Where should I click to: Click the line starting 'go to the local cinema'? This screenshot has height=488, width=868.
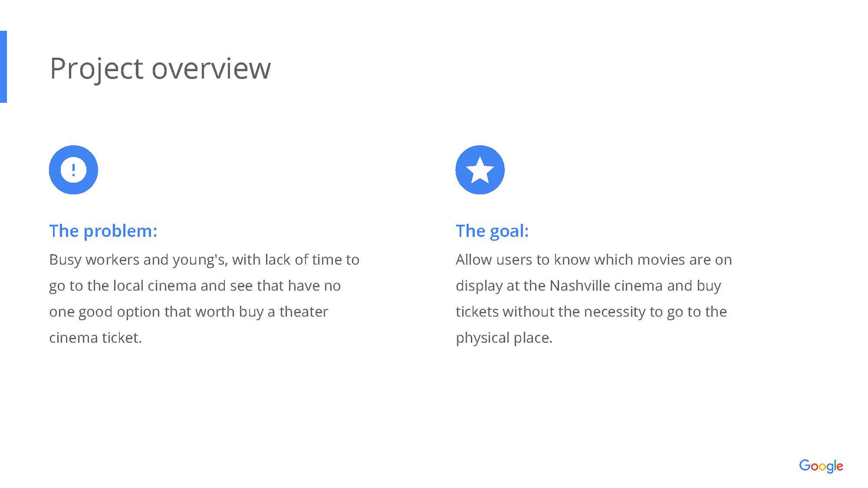pos(195,286)
